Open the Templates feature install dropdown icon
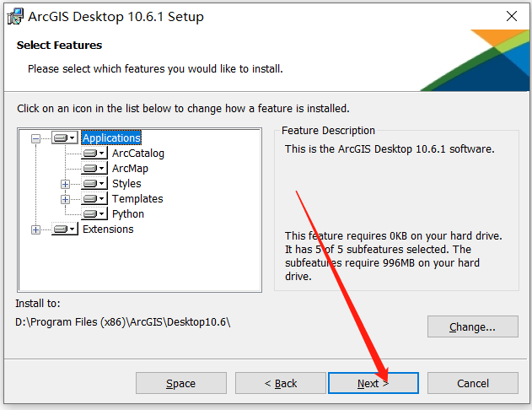532x410 pixels. tap(94, 198)
